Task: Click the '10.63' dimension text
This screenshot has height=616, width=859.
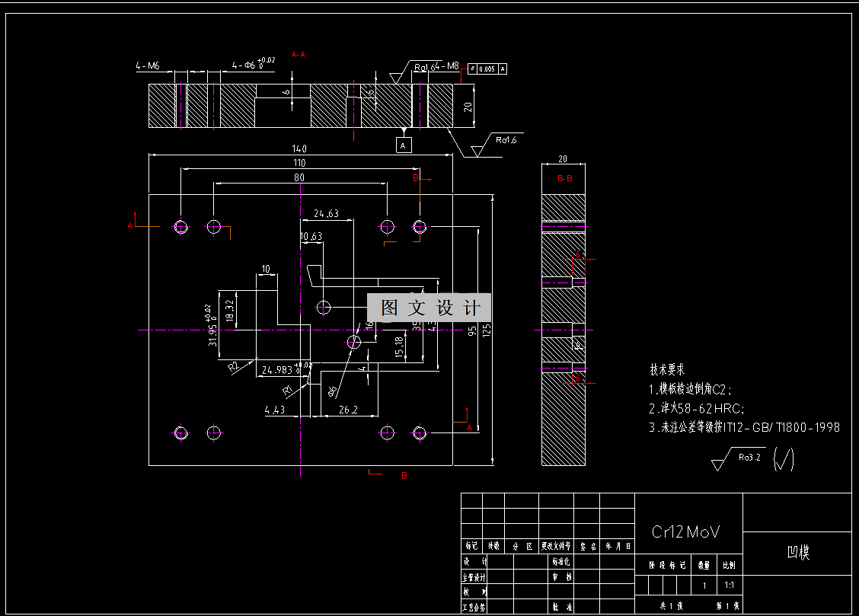Action: [x=311, y=237]
